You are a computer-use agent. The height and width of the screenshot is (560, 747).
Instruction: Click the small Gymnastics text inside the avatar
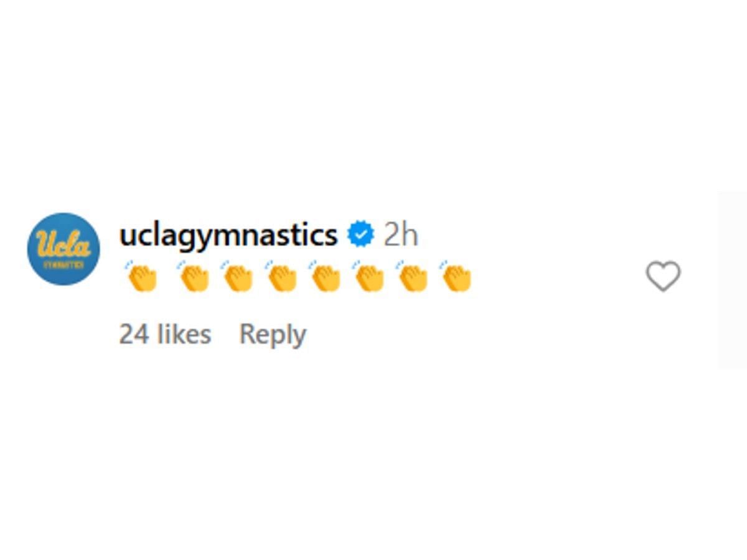click(x=63, y=264)
